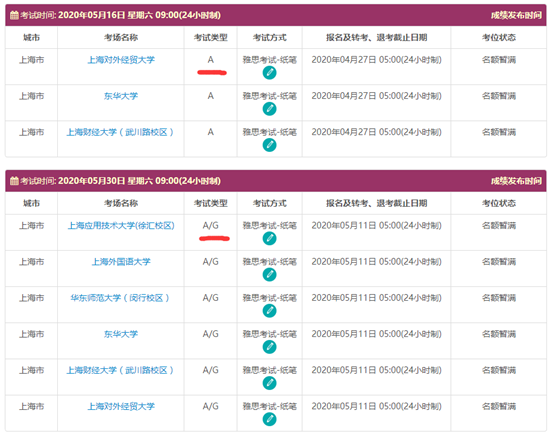The width and height of the screenshot is (553, 437).
Task: Click the pencil icon for the 华东师范大学 row
Action: point(269,311)
